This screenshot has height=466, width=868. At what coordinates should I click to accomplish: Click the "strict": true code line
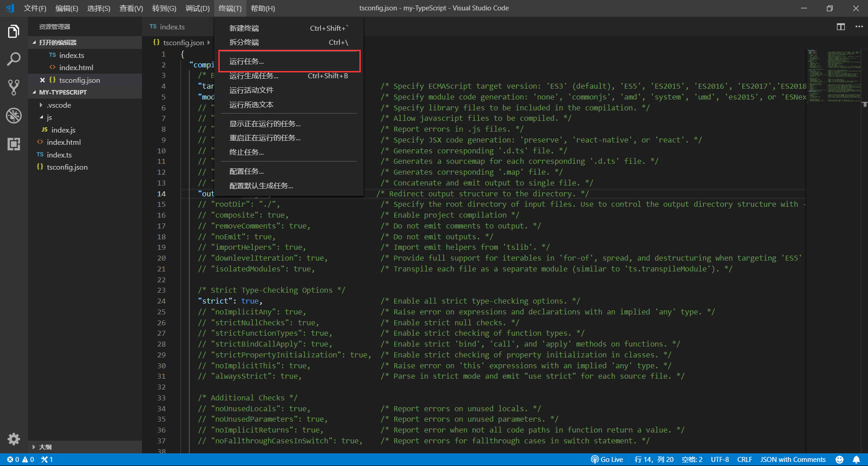point(230,301)
